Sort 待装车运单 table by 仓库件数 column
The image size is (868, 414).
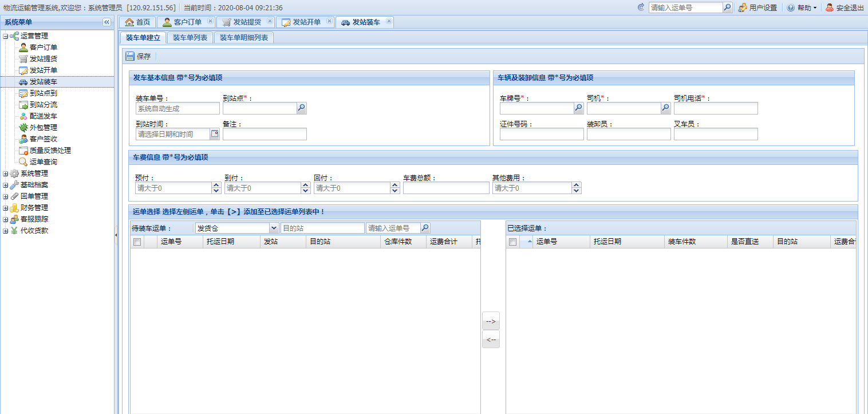point(404,242)
